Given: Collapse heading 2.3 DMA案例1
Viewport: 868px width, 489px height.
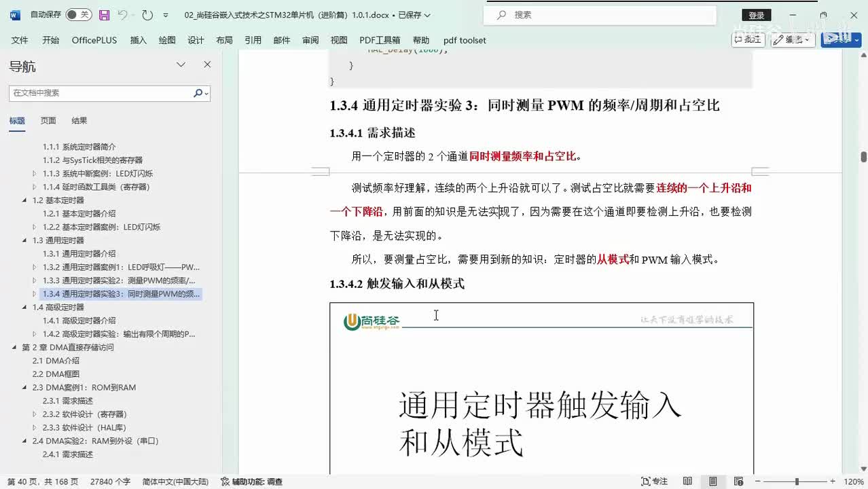Looking at the screenshot, I should pos(25,387).
